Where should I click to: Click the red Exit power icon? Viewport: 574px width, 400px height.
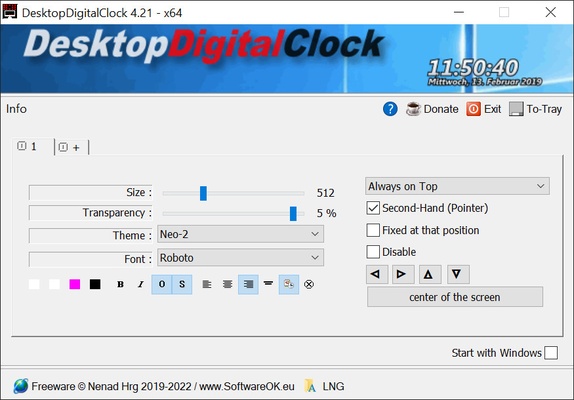pyautogui.click(x=473, y=109)
